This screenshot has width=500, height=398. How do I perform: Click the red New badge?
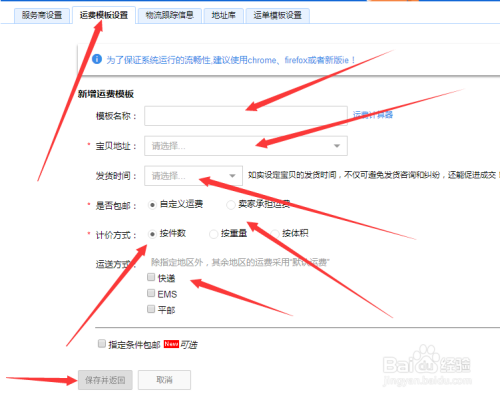pyautogui.click(x=171, y=344)
